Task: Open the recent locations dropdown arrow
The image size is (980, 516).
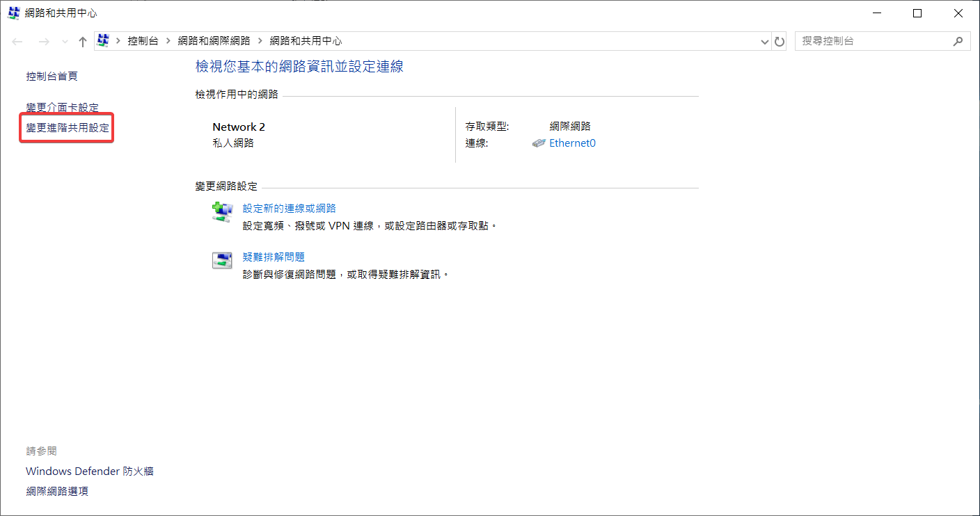Action: pyautogui.click(x=65, y=42)
